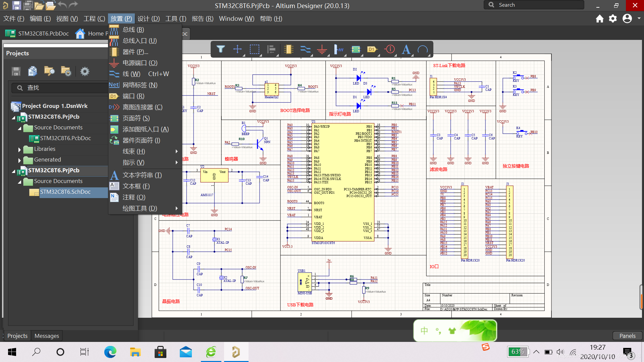Screen dimensions: 644x362
Task: Open account dropdown arrow at top right
Action: coord(639,18)
